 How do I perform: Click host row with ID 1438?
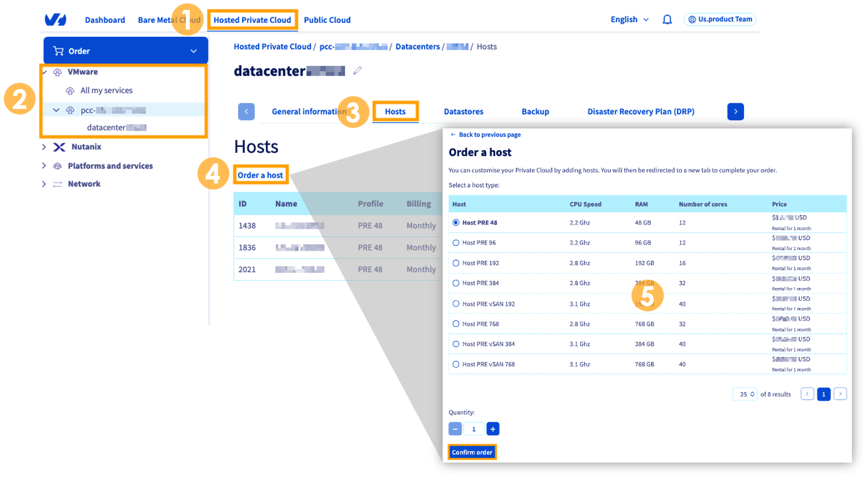pos(338,226)
